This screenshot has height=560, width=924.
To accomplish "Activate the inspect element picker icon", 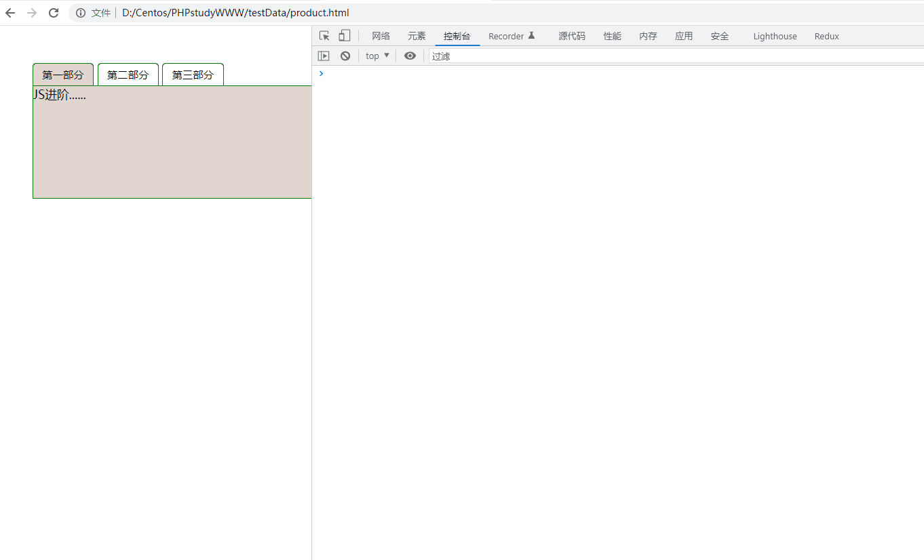I will (324, 36).
